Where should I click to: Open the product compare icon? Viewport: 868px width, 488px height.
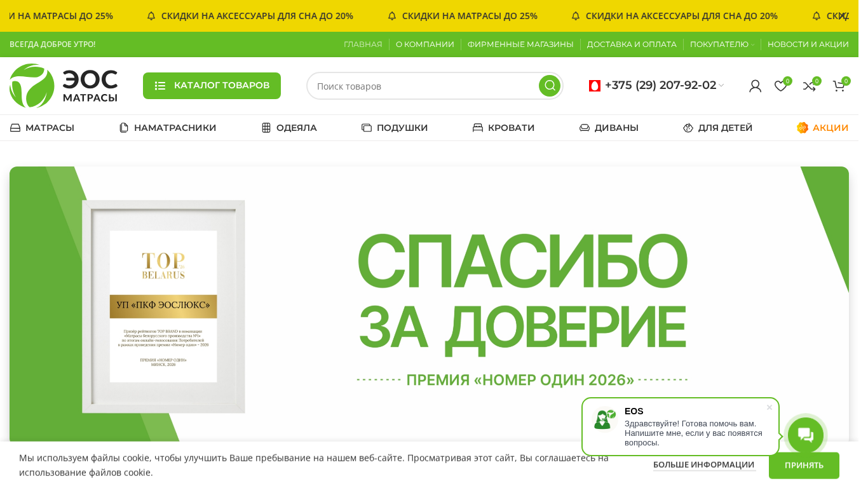pyautogui.click(x=809, y=86)
